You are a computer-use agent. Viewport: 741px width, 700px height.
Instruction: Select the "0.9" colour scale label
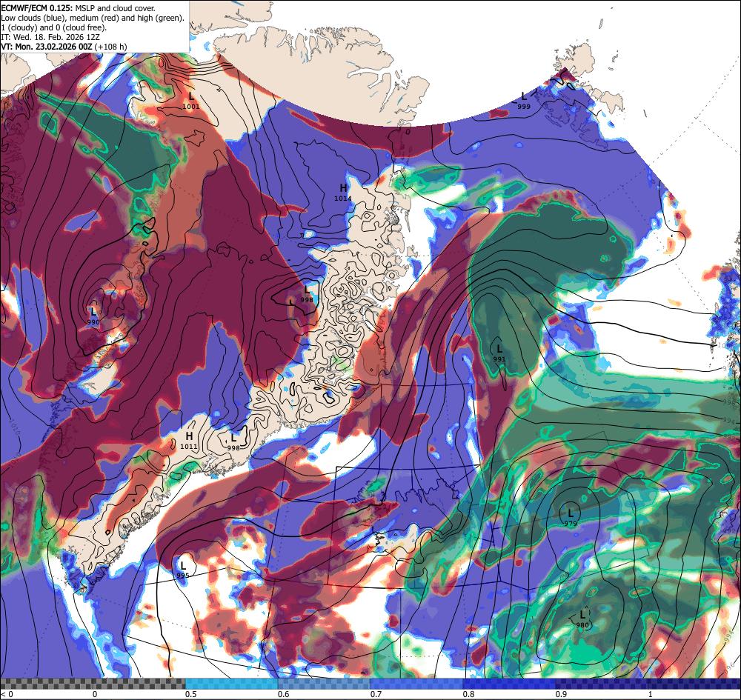coord(561,694)
